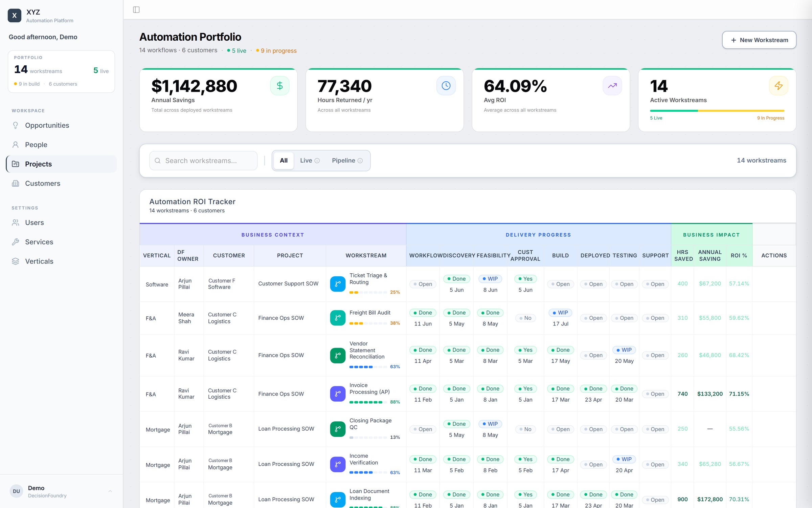Screen dimensions: 812x508
Task: Select the All filter tab
Action: [x=284, y=161]
